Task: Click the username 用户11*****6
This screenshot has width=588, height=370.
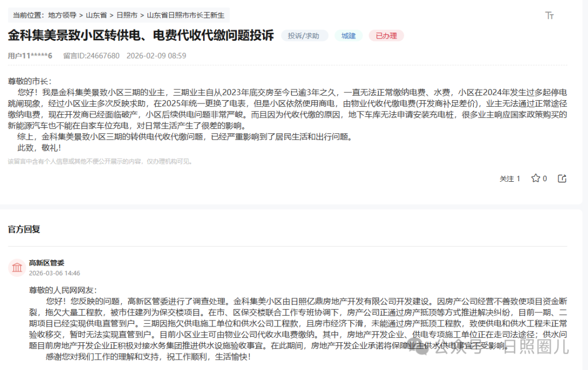Action: 30,56
